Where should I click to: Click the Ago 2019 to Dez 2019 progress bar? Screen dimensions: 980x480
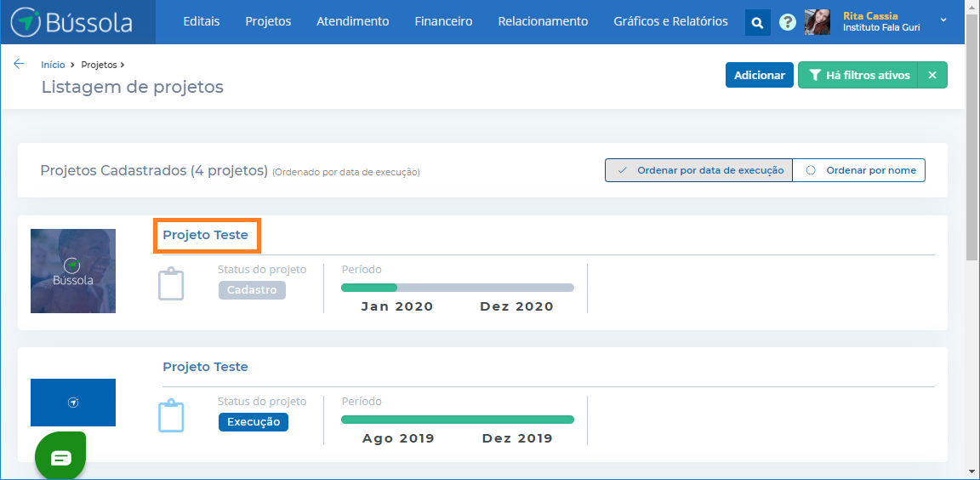tap(458, 420)
